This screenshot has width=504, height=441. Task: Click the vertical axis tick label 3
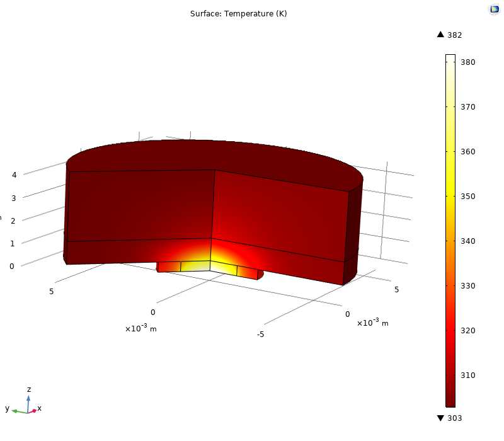click(13, 198)
